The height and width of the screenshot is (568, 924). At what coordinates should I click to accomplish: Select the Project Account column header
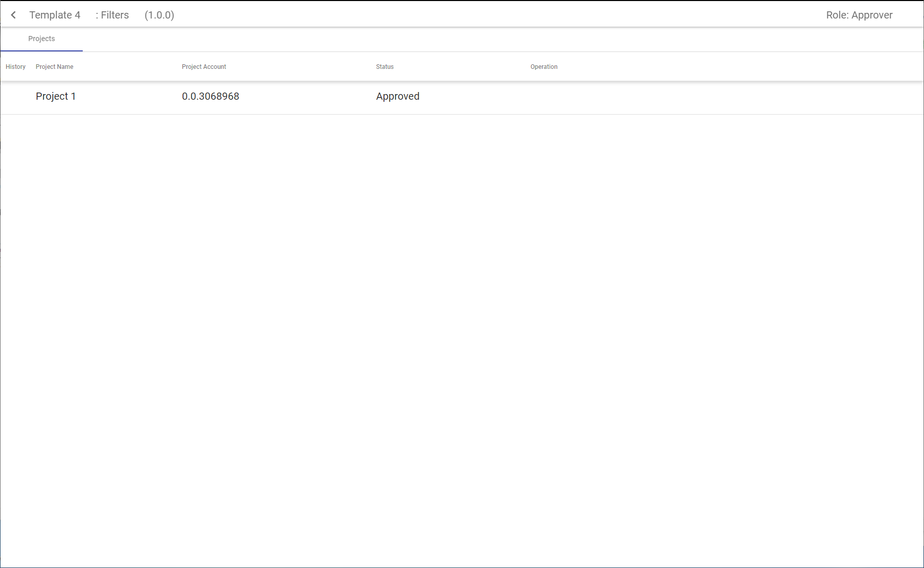[x=204, y=67]
